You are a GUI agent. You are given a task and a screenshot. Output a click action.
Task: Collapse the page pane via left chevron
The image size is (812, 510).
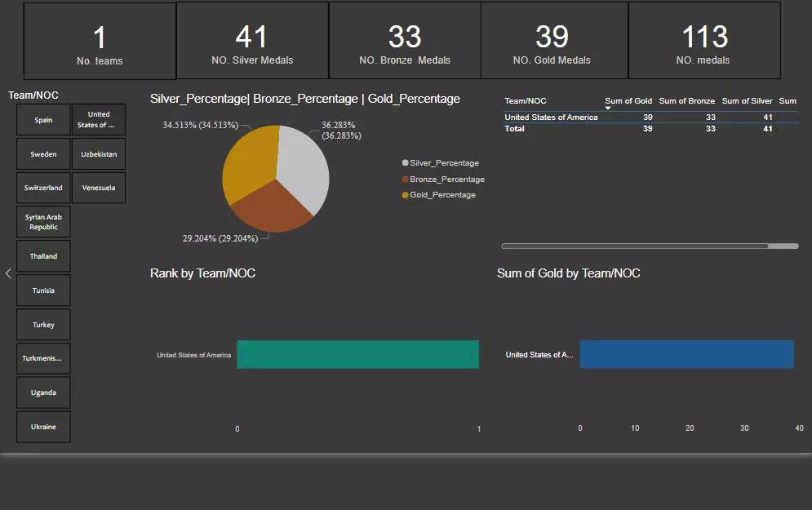pos(8,273)
